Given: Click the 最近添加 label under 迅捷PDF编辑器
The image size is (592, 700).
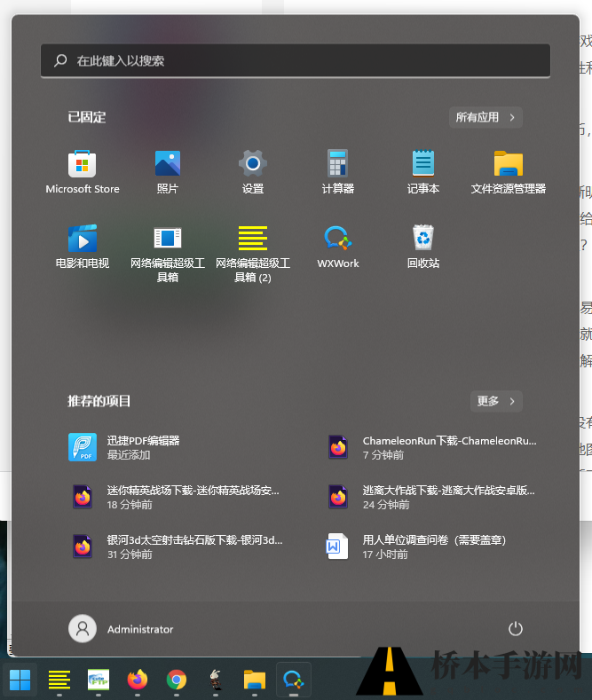Looking at the screenshot, I should [129, 455].
